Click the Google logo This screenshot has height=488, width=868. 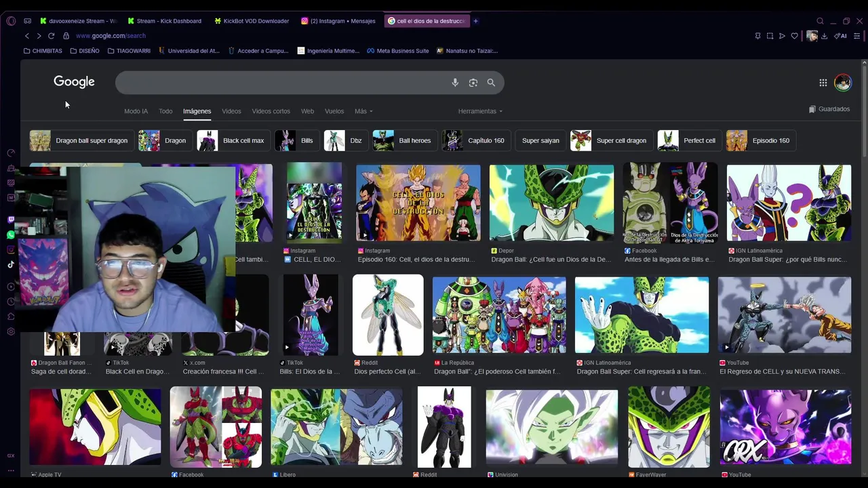tap(74, 82)
